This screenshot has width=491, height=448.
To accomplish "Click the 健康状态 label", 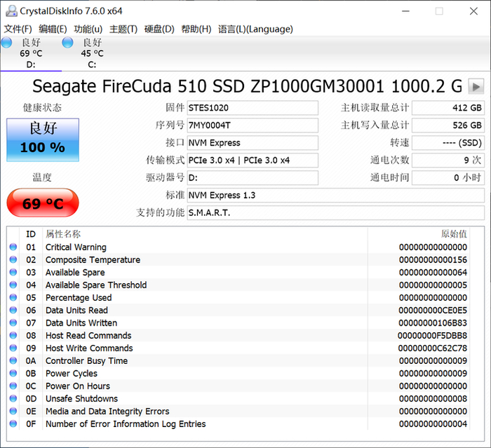I will 42,108.
